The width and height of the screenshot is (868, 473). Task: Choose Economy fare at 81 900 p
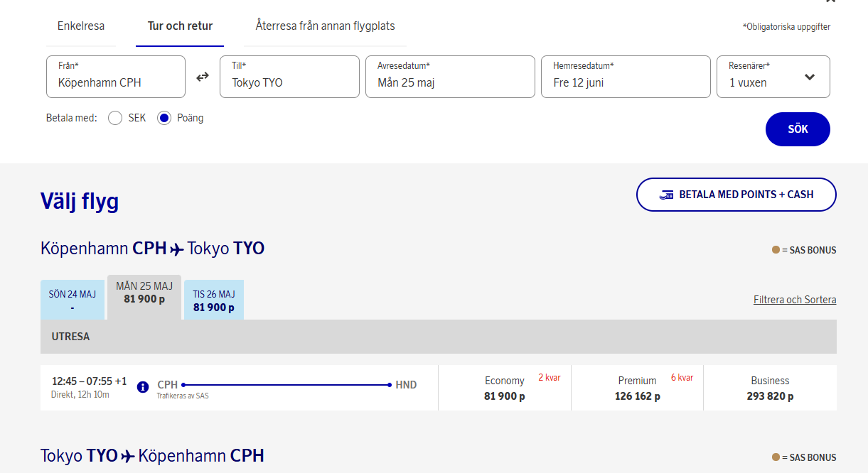(505, 388)
